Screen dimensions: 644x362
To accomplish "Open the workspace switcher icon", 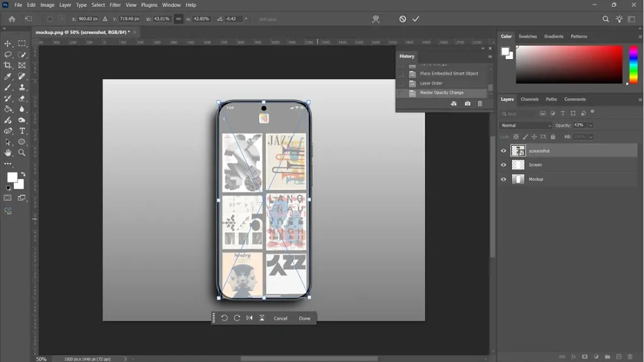I will (631, 19).
